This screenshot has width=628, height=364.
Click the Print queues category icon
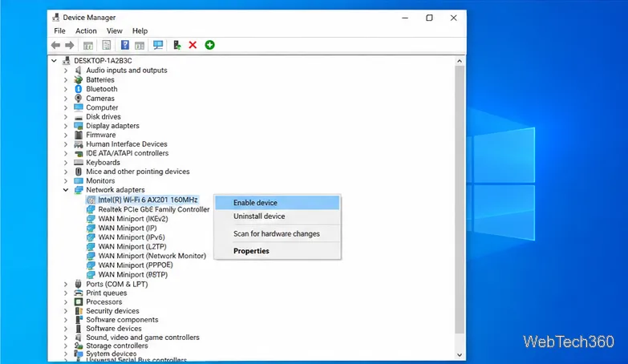[79, 293]
